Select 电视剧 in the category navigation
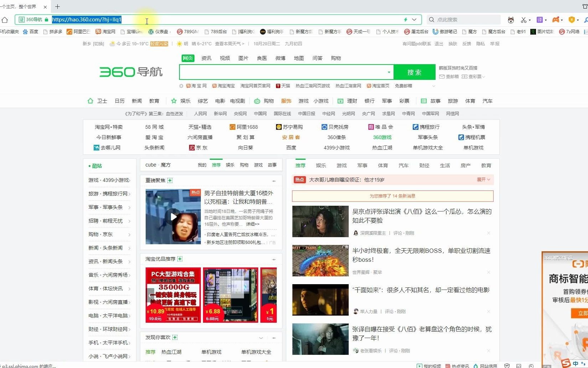Image resolution: width=588 pixels, height=368 pixels. (238, 101)
